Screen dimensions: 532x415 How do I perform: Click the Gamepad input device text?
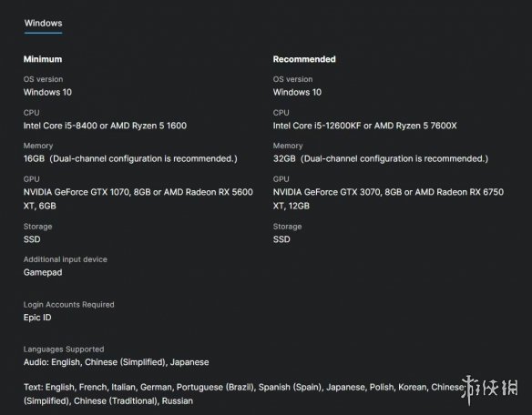[43, 273]
